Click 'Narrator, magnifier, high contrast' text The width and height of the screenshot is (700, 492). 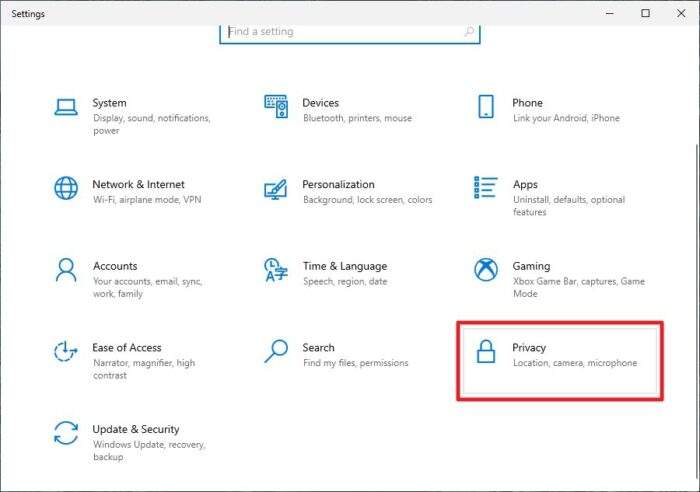tap(144, 369)
